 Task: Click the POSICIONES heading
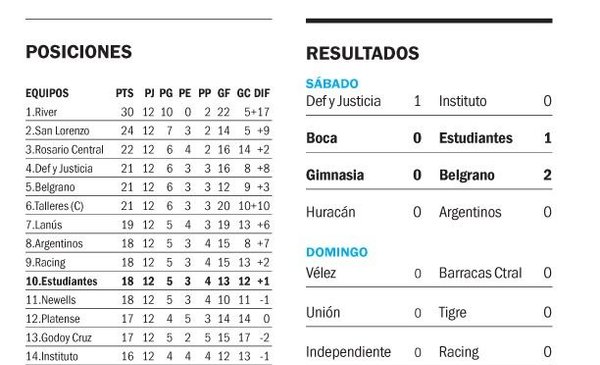(x=79, y=52)
